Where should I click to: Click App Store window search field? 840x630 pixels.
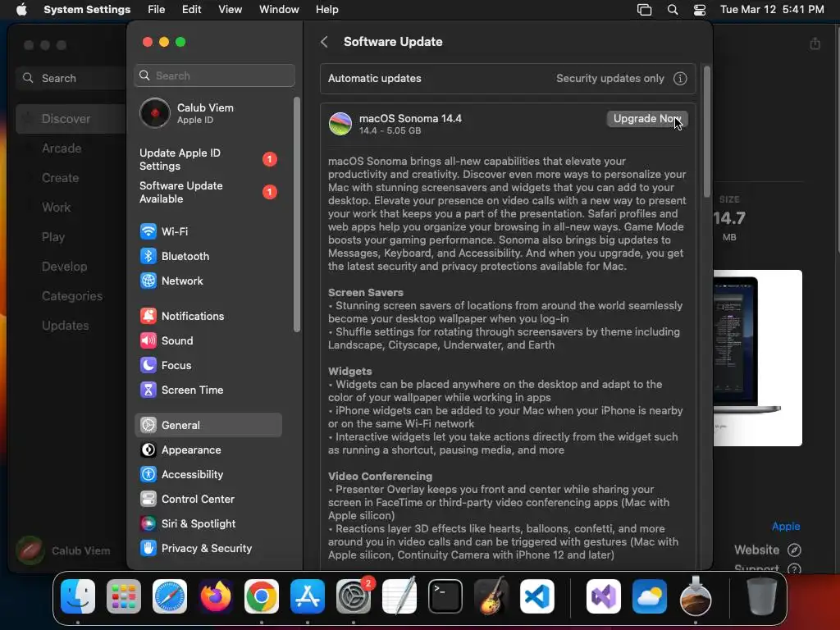point(71,78)
